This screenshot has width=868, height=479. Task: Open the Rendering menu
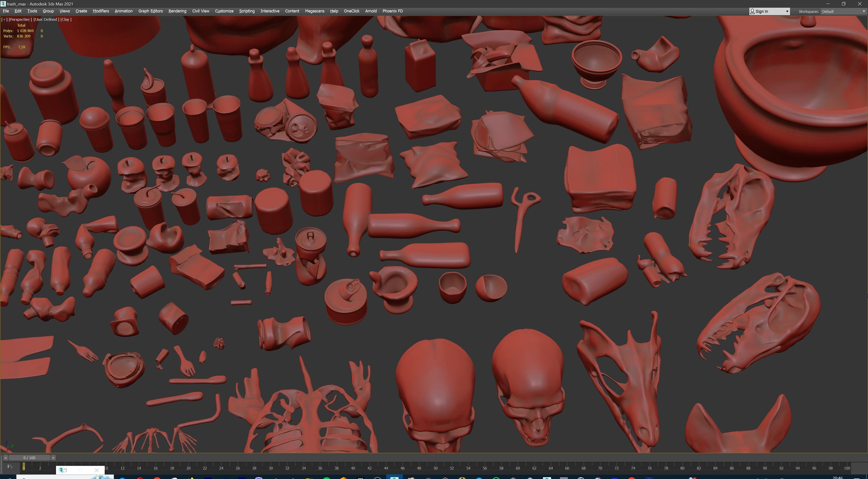click(x=177, y=11)
